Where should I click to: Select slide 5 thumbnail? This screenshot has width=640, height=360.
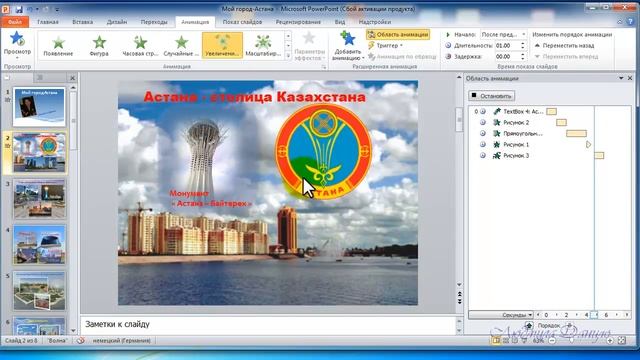[x=39, y=291]
